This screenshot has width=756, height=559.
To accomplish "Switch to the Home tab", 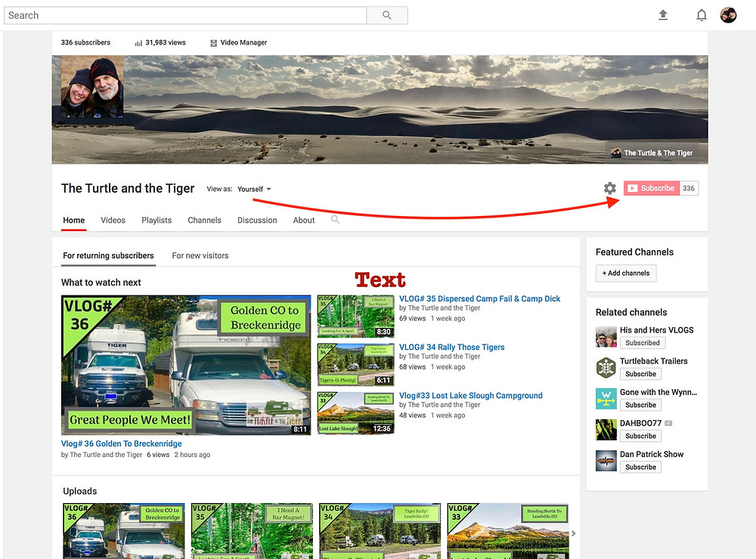I will click(x=74, y=221).
